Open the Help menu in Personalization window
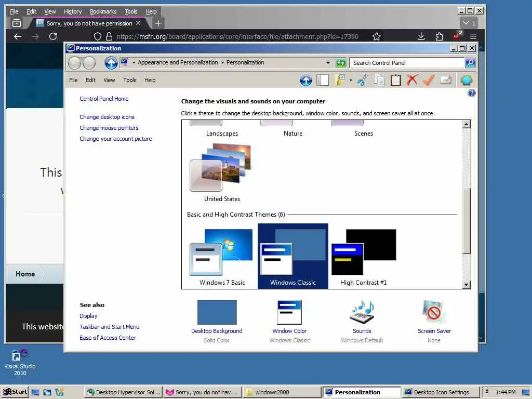Image resolution: width=532 pixels, height=399 pixels. [x=150, y=80]
